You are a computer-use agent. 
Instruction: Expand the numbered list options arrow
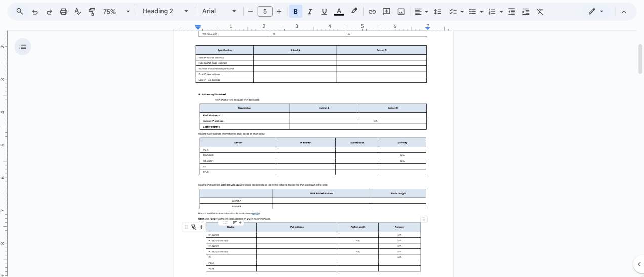501,11
